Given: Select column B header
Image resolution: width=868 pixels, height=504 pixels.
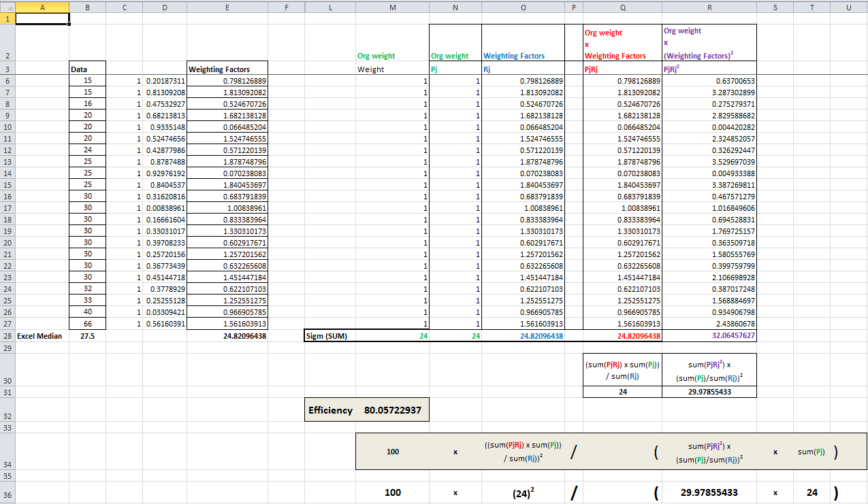Looking at the screenshot, I should [x=88, y=6].
